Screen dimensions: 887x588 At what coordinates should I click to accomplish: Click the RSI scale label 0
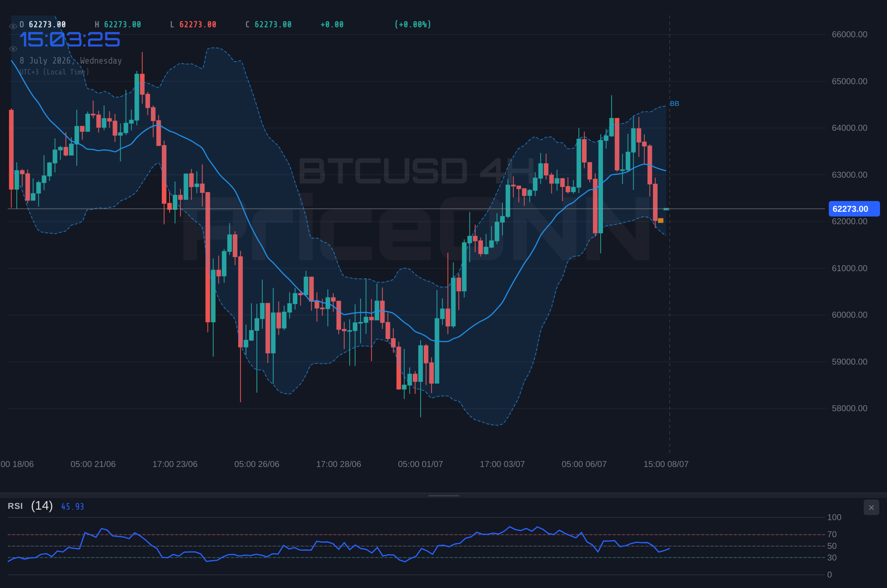(830, 575)
